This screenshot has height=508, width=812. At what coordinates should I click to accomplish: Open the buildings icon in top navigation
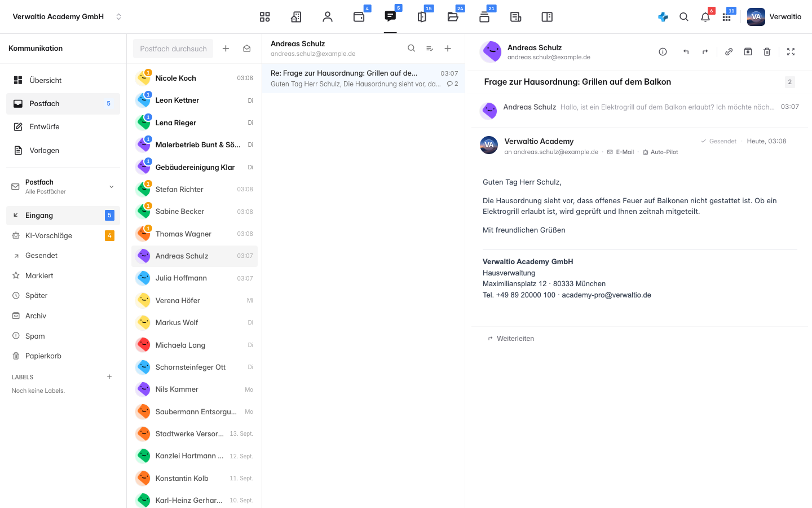pos(296,17)
